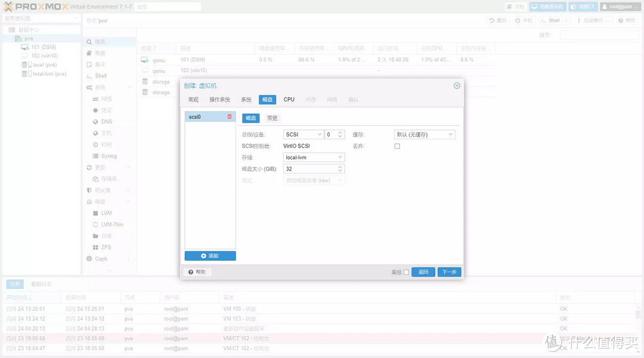Delete the scsi0 disk with trash icon
Screen dimensions: 644x358
click(230, 117)
